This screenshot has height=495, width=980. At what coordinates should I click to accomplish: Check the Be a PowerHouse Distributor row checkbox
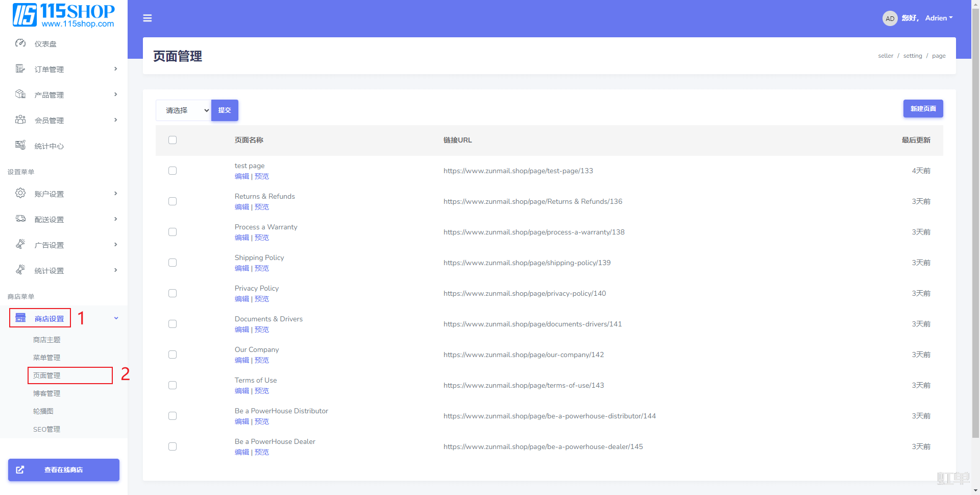point(173,416)
